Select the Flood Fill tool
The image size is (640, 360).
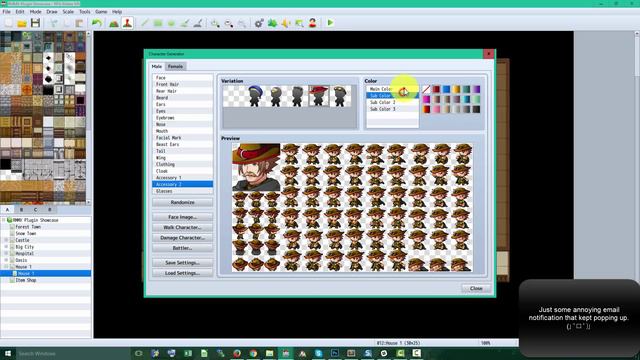click(184, 23)
